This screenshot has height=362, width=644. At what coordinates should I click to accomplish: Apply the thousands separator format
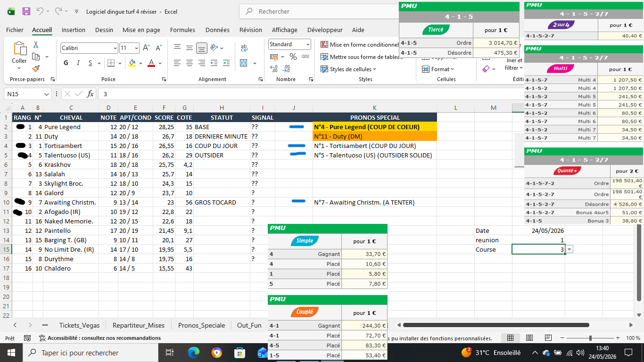point(305,57)
